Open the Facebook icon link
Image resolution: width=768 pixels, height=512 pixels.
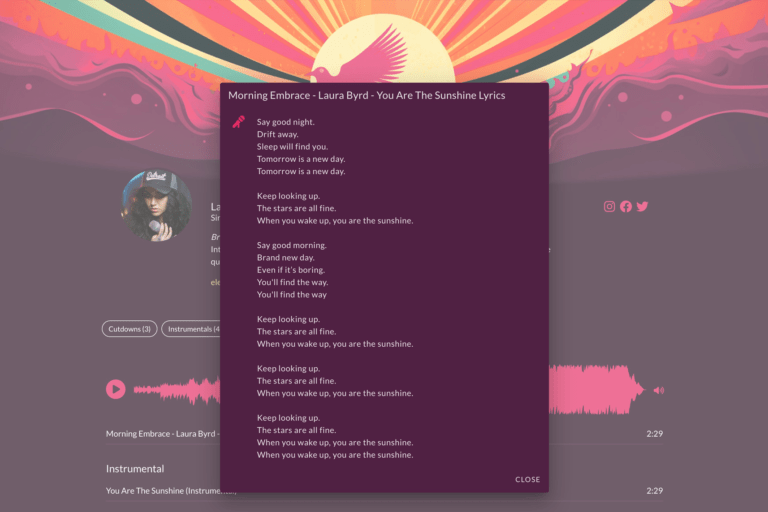[x=625, y=206]
